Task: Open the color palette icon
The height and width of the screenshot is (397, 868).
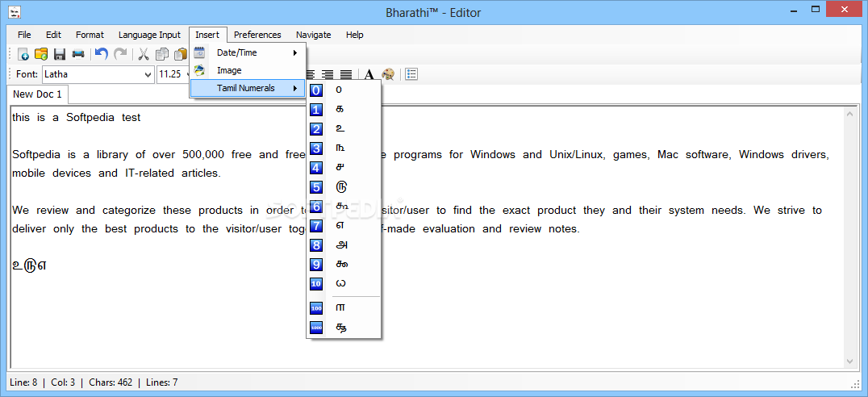Action: click(388, 74)
